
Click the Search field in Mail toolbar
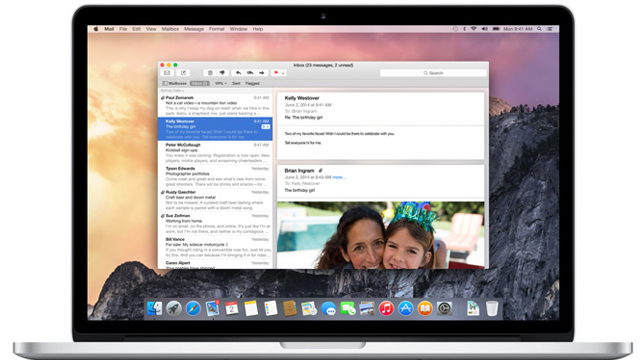pos(433,73)
